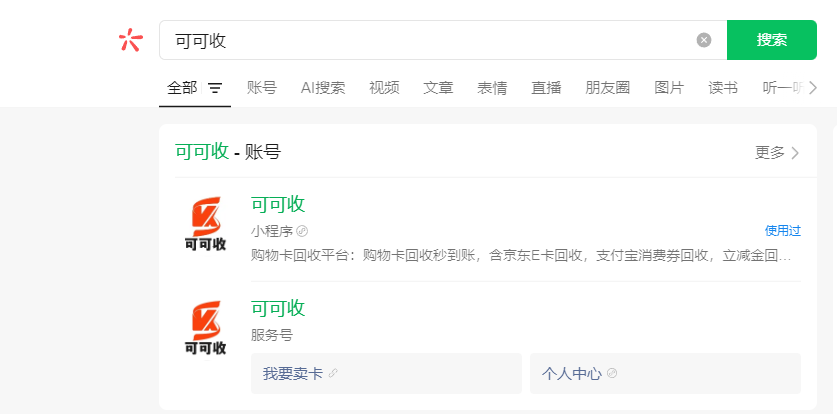Click the link icon next to 我要卖卡

pyautogui.click(x=334, y=374)
